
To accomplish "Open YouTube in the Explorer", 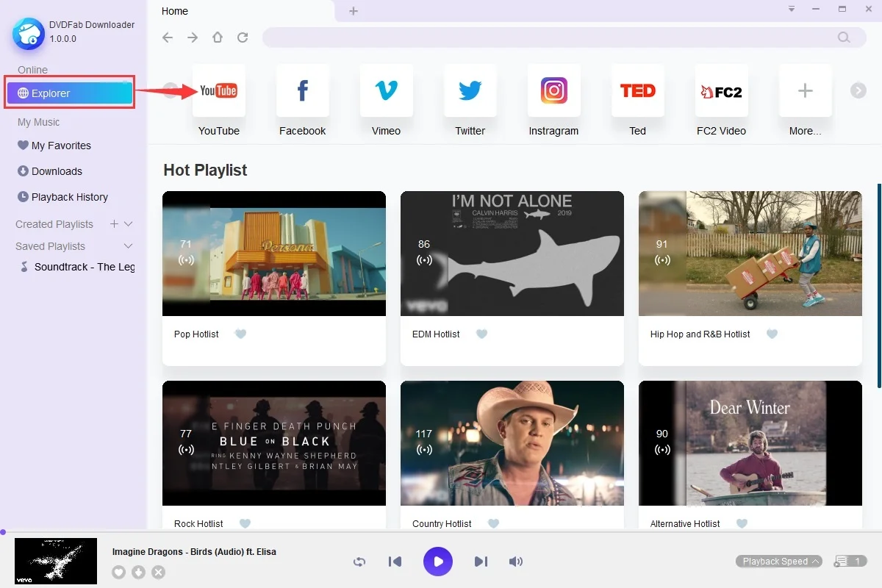I will 218,90.
